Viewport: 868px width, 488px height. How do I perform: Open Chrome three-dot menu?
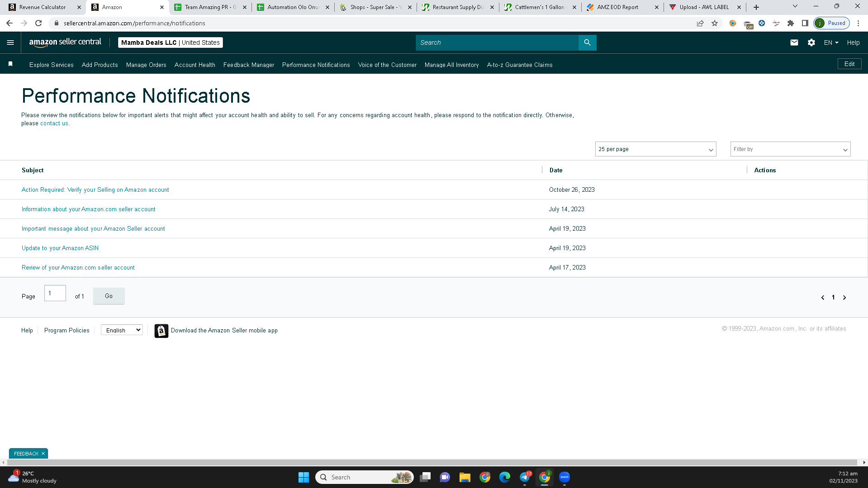pos(858,23)
